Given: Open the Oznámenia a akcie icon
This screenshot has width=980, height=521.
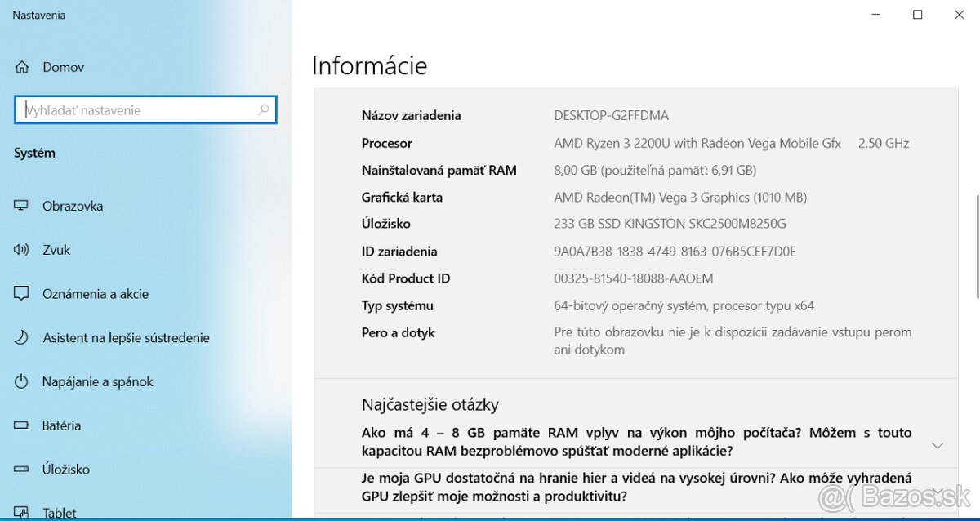Looking at the screenshot, I should [22, 294].
